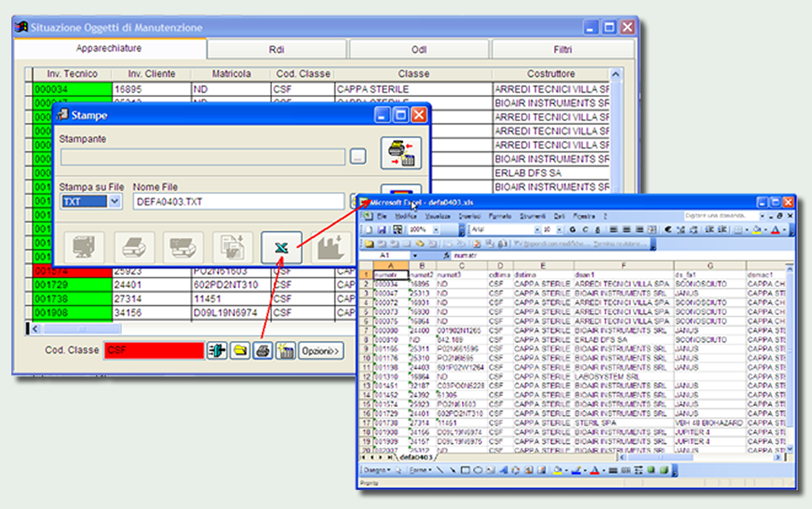The width and height of the screenshot is (812, 509).
Task: Click the grid's scroll up arrow
Action: coord(615,74)
